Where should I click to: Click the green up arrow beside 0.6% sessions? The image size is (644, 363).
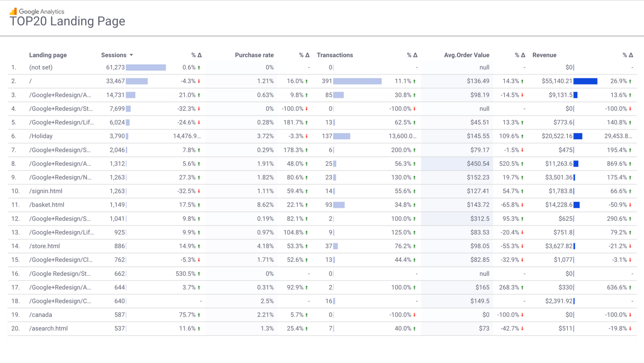[199, 68]
